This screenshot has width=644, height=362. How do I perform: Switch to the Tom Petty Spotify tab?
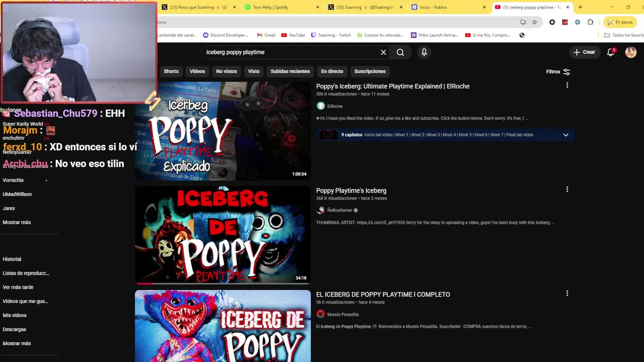[282, 7]
